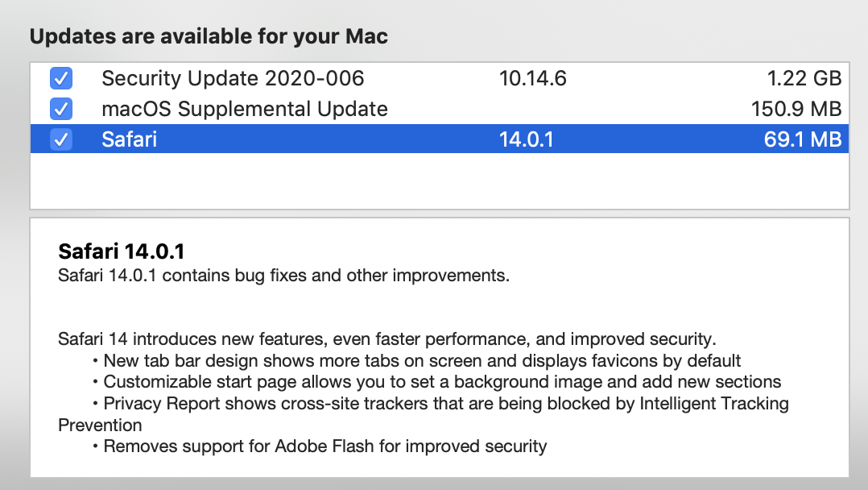Viewport: 868px width, 490px height.
Task: Toggle the macOS Supplemental Update checkbox
Action: point(61,109)
